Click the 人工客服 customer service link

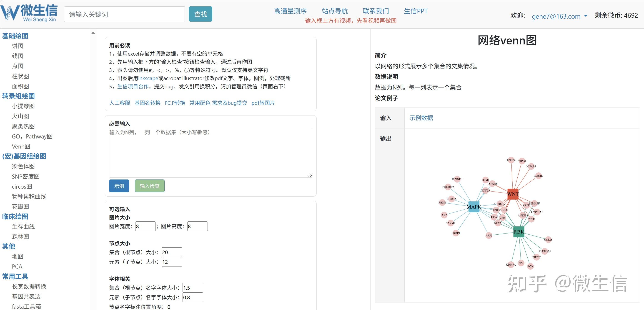point(119,103)
